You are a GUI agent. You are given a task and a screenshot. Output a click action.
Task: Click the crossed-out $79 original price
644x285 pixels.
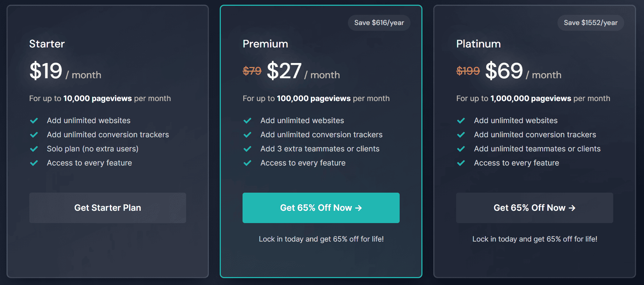click(x=252, y=71)
